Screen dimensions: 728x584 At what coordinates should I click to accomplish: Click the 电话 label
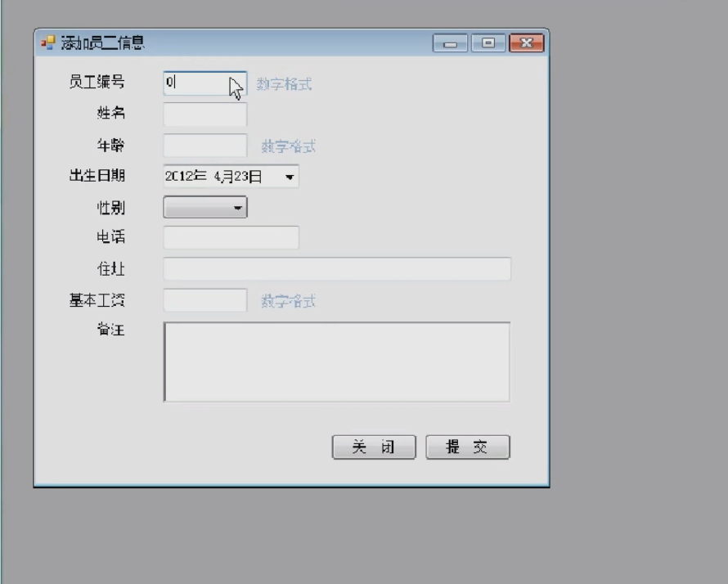(x=111, y=236)
